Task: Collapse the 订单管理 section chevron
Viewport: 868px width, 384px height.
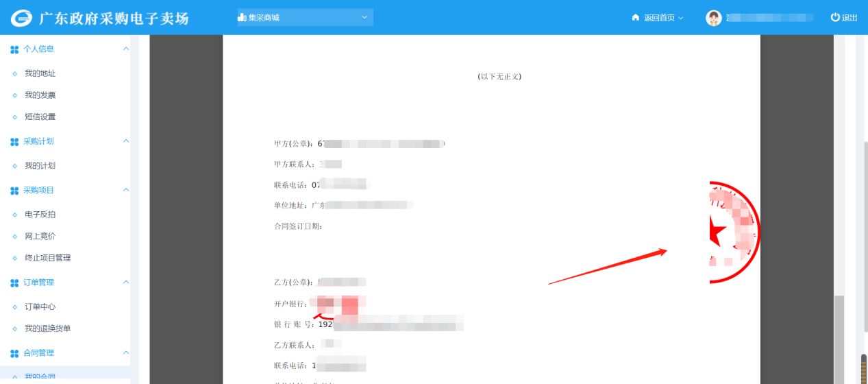Action: [x=125, y=282]
